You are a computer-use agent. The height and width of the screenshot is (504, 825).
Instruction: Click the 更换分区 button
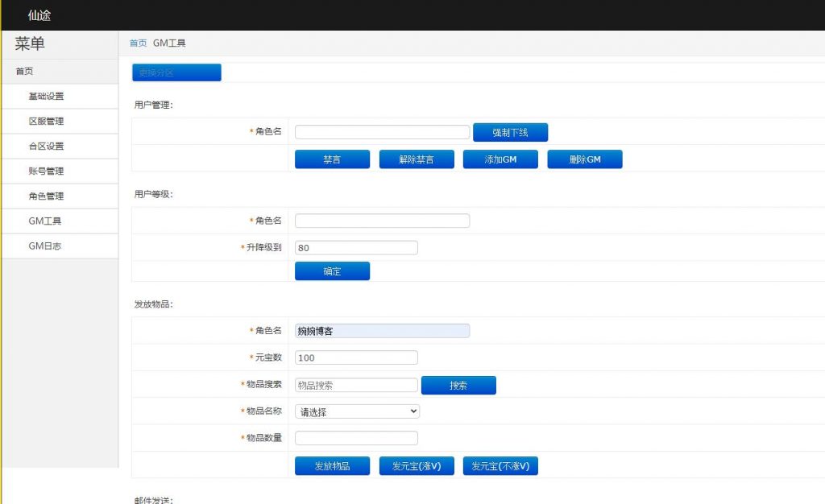point(176,72)
